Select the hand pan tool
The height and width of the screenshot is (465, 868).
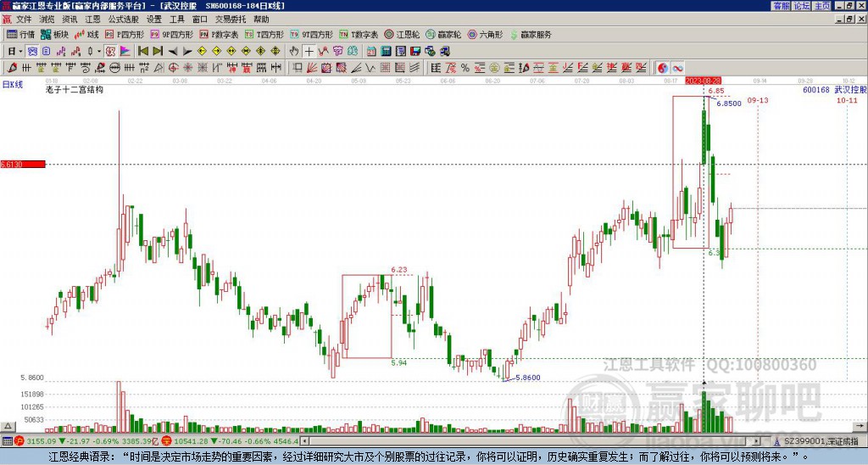294,51
